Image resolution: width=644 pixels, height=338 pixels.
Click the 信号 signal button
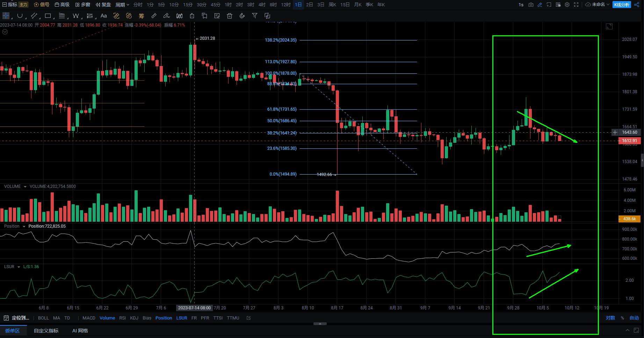pos(42,5)
